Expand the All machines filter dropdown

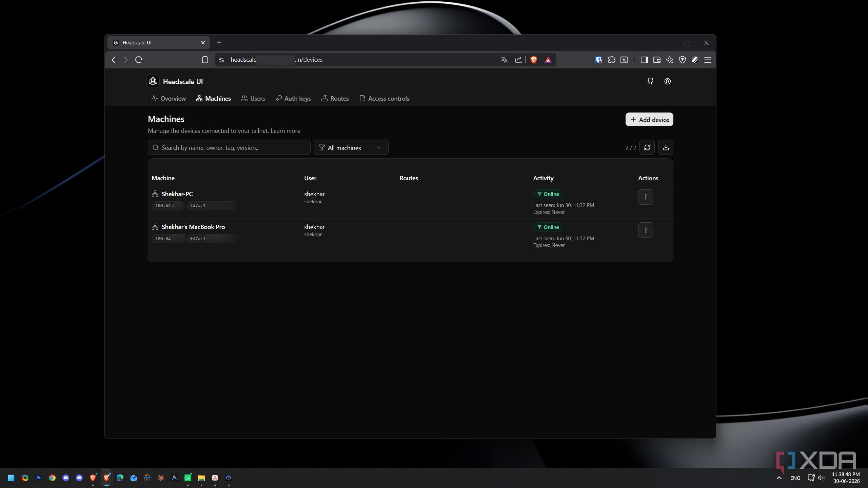[x=351, y=147]
